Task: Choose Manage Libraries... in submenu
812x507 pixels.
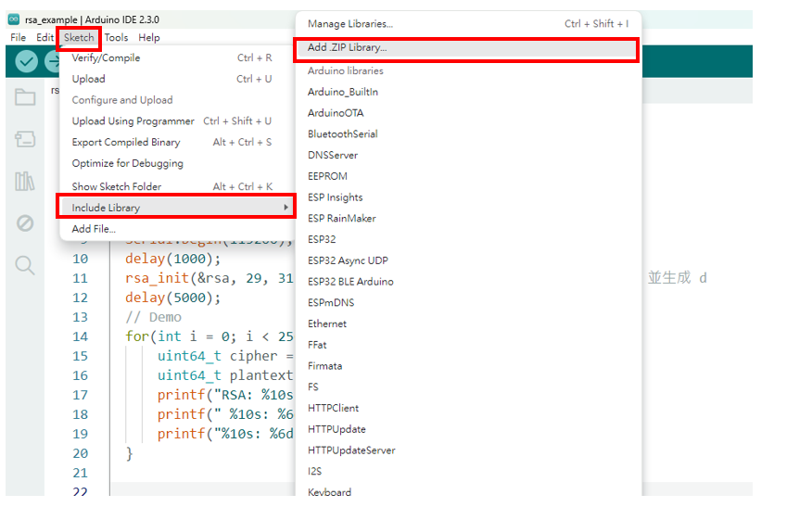Action: pos(468,24)
